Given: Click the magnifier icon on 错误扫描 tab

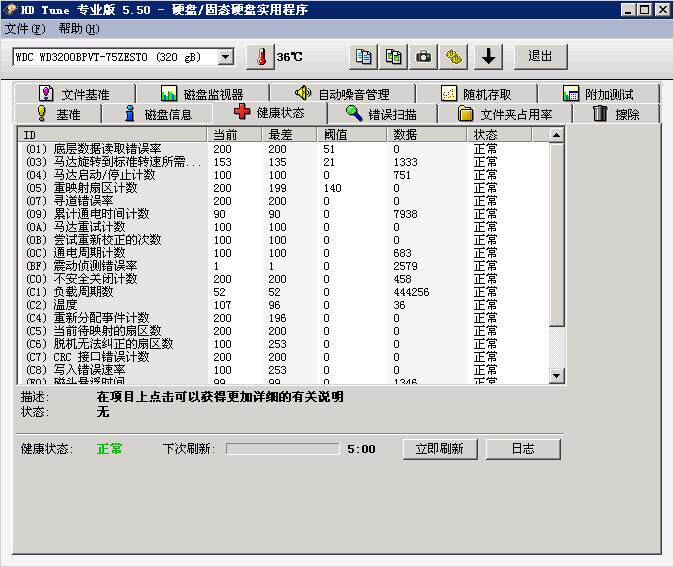Looking at the screenshot, I should click(x=354, y=113).
